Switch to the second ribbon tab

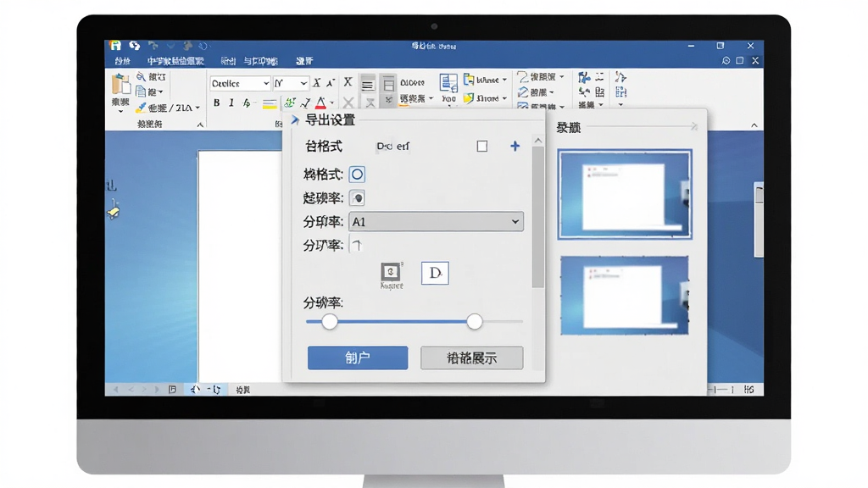click(x=175, y=61)
